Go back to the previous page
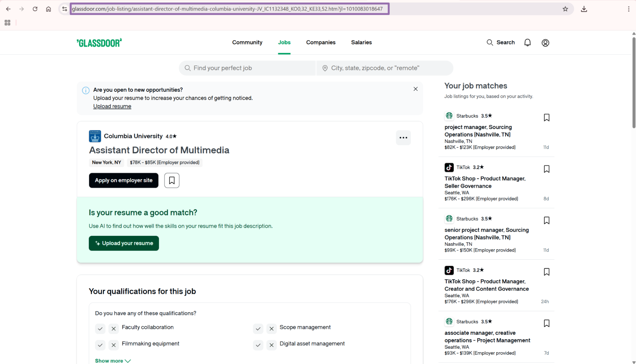 (x=8, y=9)
